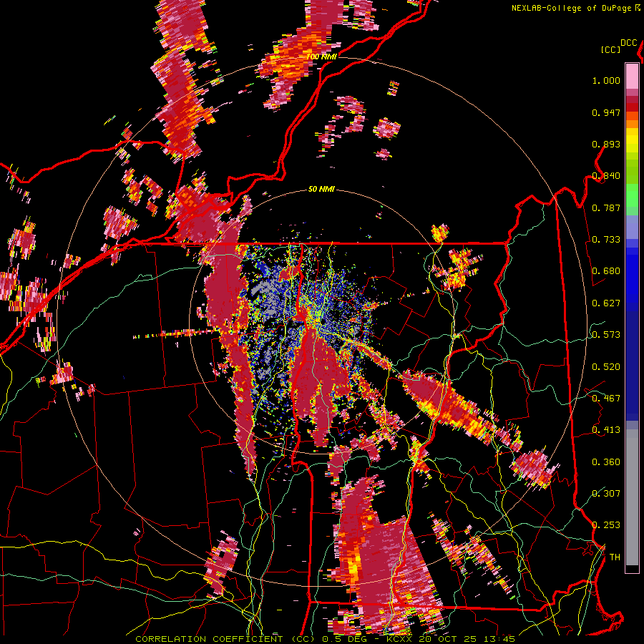Pick the 0.467 value on the color scale
The height and width of the screenshot is (644, 644).
point(606,398)
